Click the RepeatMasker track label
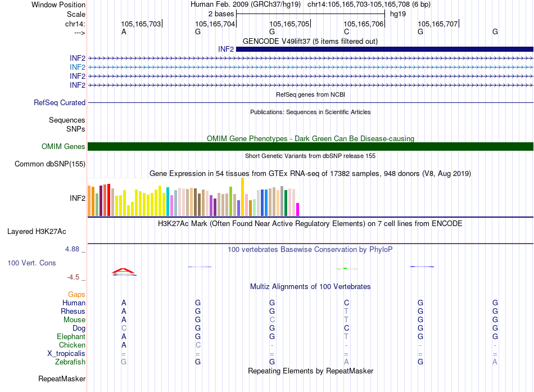Image resolution: width=534 pixels, height=392 pixels. coord(62,379)
